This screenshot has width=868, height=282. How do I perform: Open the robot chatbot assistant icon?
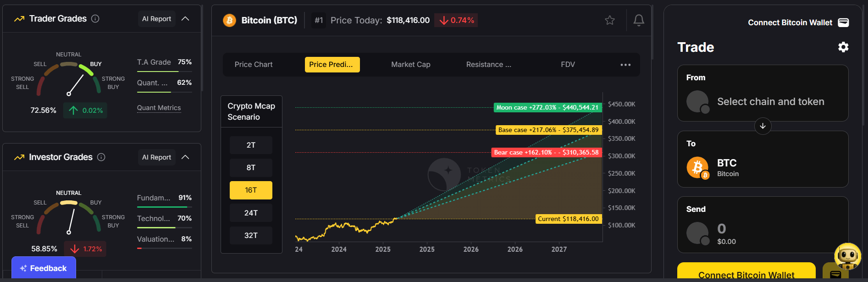click(x=847, y=256)
